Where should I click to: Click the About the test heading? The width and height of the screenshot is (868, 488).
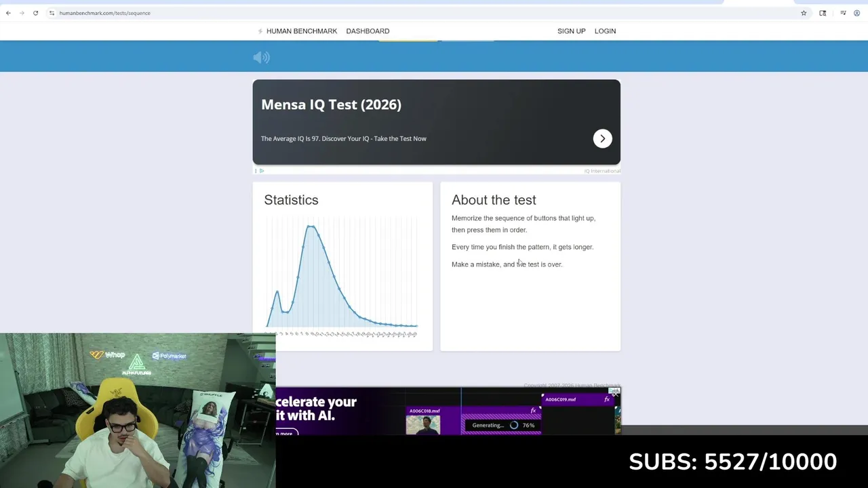tap(494, 200)
